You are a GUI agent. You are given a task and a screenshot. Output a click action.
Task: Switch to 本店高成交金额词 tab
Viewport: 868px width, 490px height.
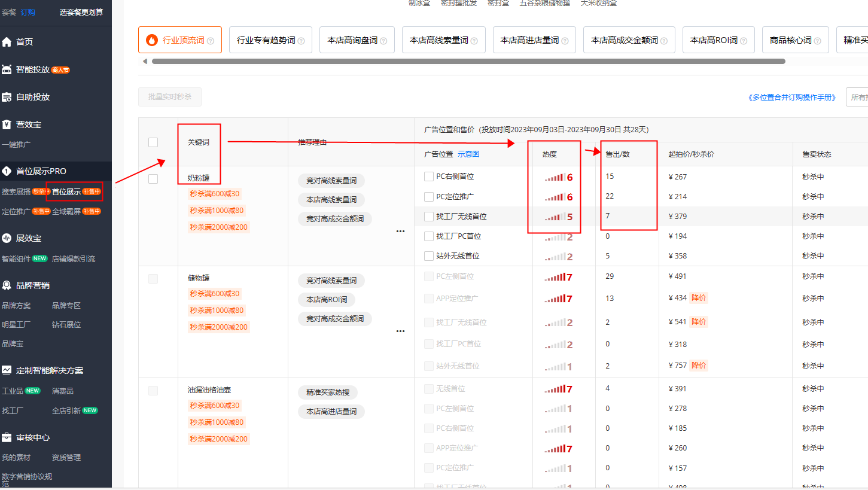click(629, 40)
